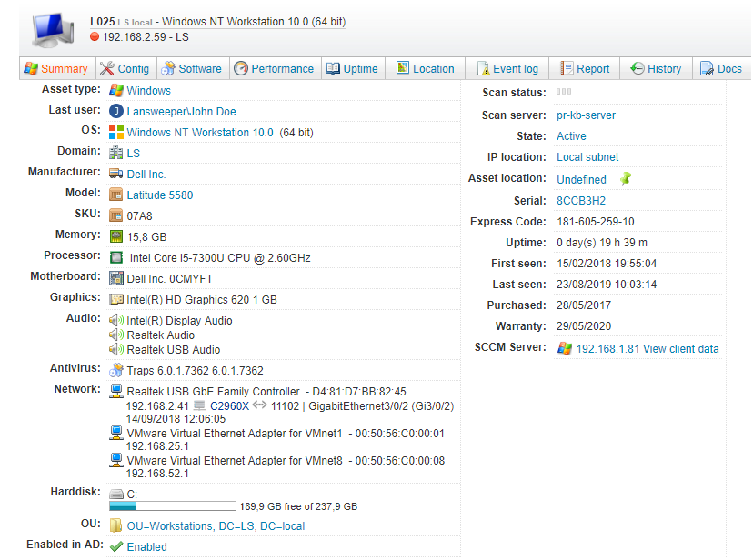View the History tab
Viewport: 753px width, 560px height.
(657, 68)
